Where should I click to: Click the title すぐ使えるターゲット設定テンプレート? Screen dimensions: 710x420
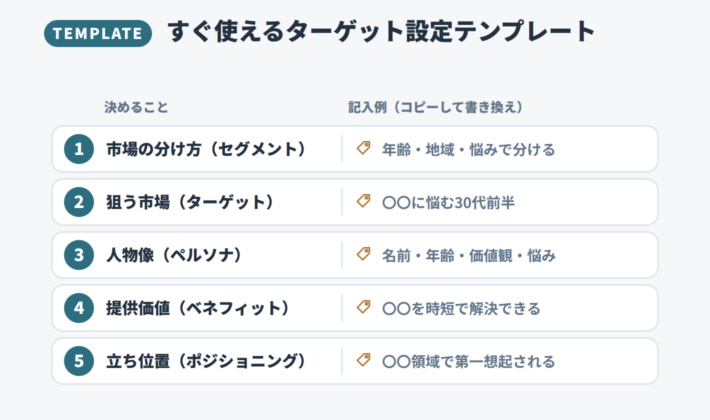tap(381, 32)
